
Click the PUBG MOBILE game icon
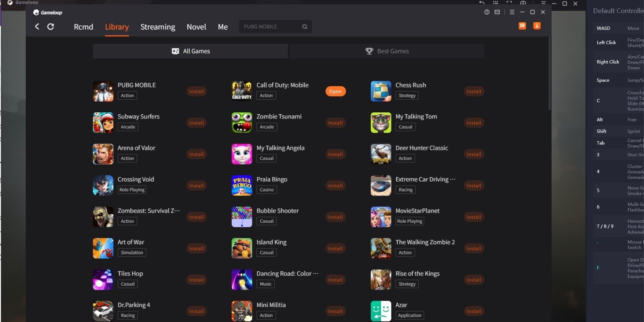103,91
